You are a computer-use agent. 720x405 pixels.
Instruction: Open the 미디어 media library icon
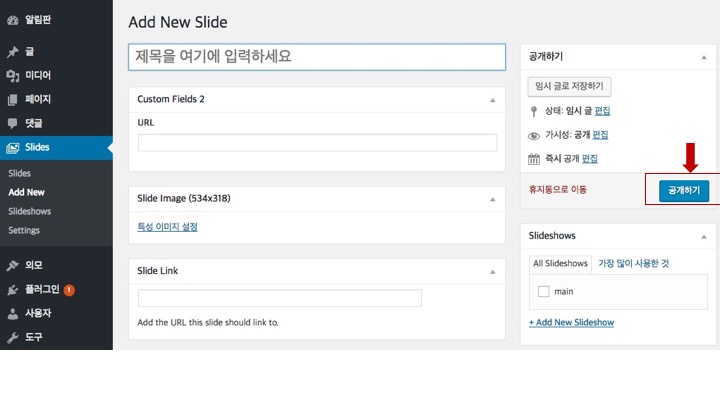12,76
